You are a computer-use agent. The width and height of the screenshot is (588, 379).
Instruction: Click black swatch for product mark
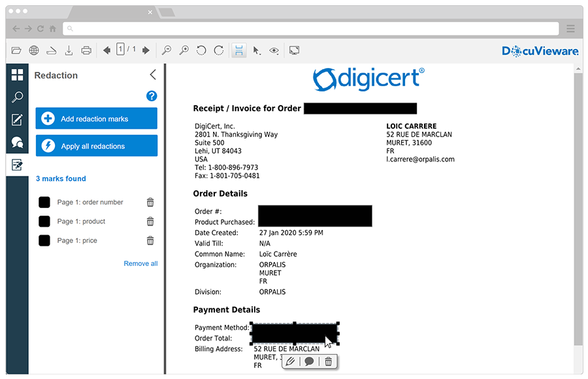(x=44, y=222)
